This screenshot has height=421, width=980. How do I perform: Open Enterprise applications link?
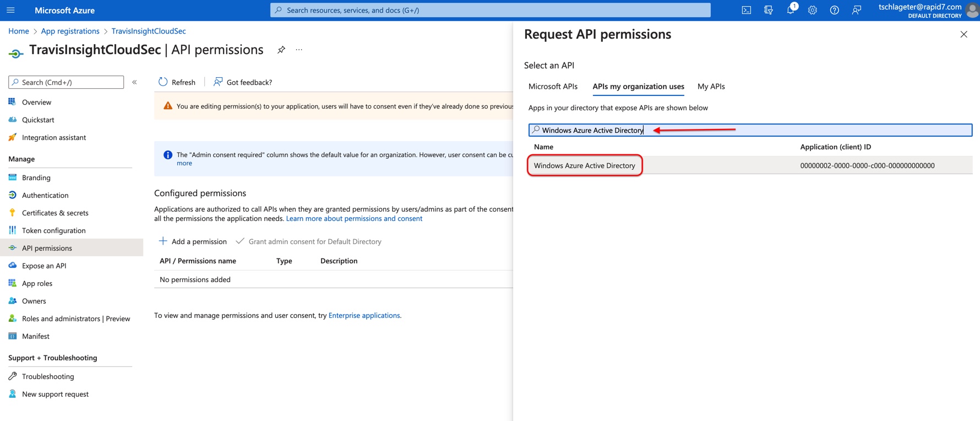click(364, 316)
